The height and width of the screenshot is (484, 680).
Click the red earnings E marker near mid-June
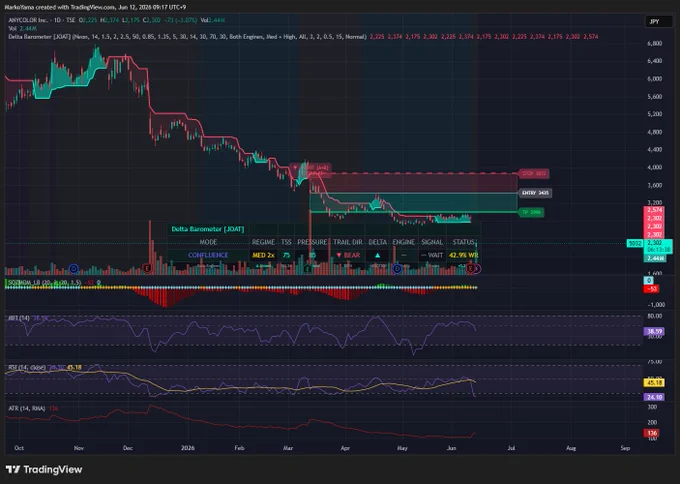click(471, 269)
